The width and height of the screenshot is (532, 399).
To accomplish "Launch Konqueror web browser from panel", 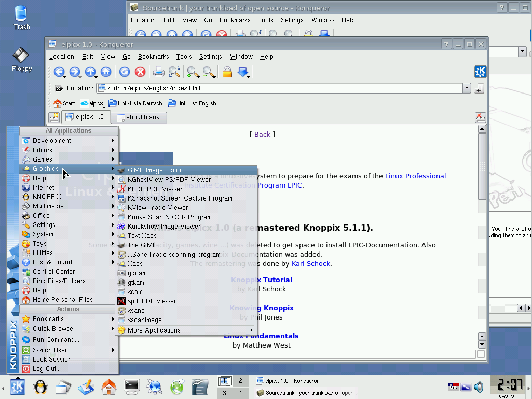I will pyautogui.click(x=154, y=387).
